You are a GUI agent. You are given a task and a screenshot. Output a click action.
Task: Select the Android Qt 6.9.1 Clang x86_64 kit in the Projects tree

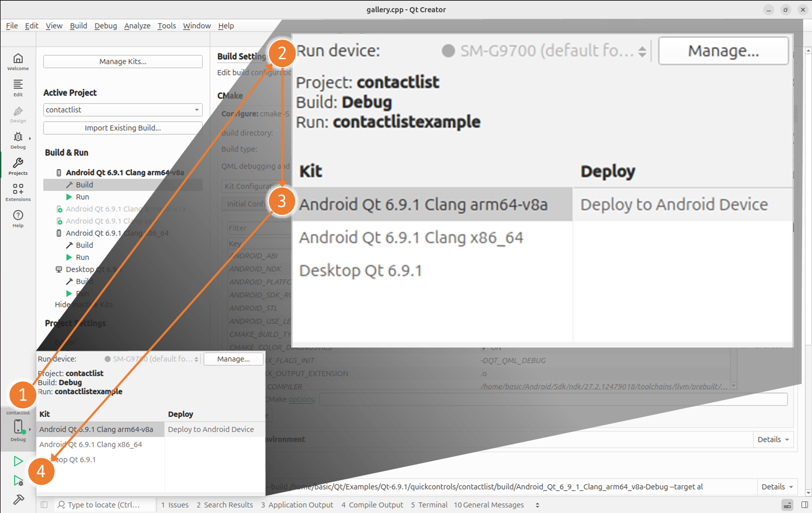(117, 233)
